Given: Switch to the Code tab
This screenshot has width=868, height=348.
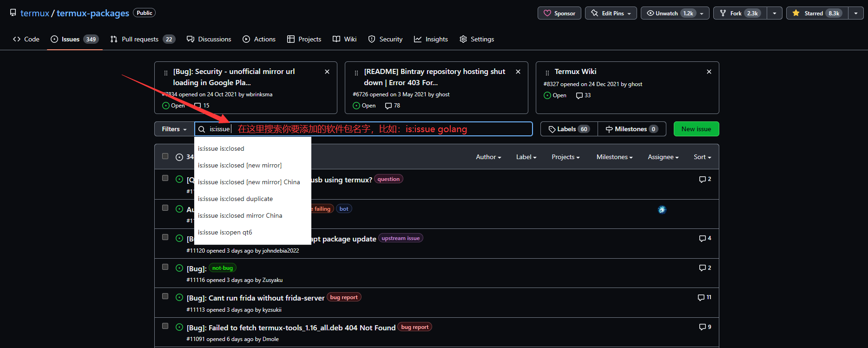Looking at the screenshot, I should coord(26,39).
